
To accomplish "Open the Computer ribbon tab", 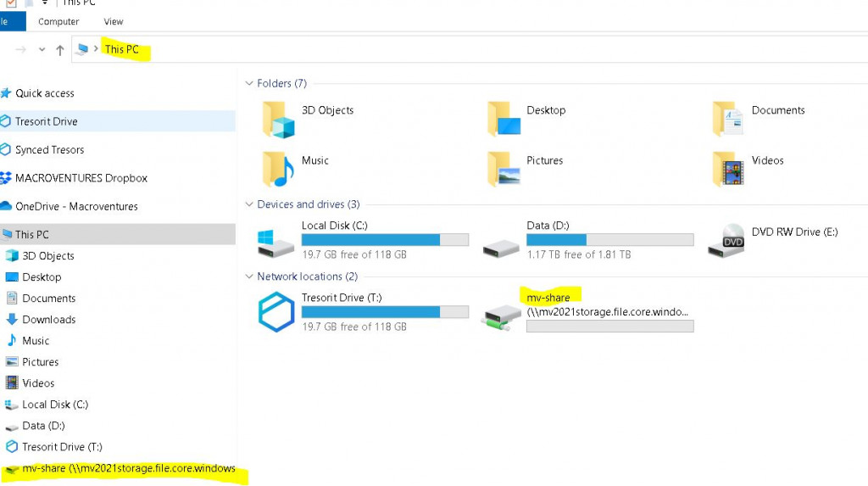I will [58, 21].
